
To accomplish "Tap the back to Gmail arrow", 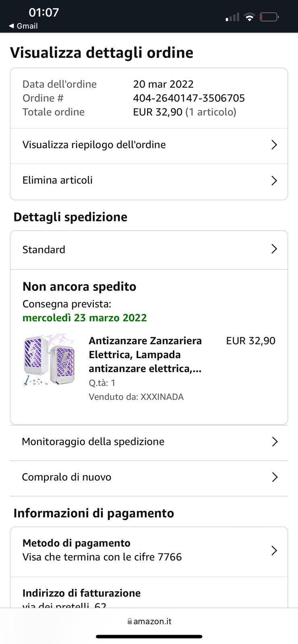I will pos(11,26).
